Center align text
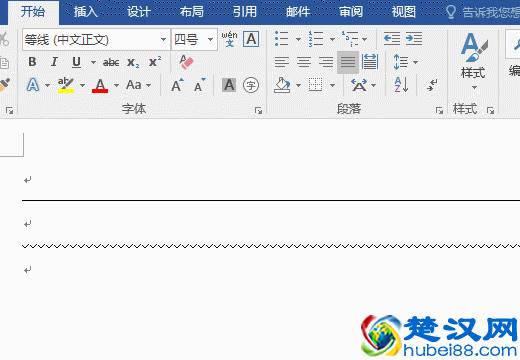 pyautogui.click(x=304, y=62)
